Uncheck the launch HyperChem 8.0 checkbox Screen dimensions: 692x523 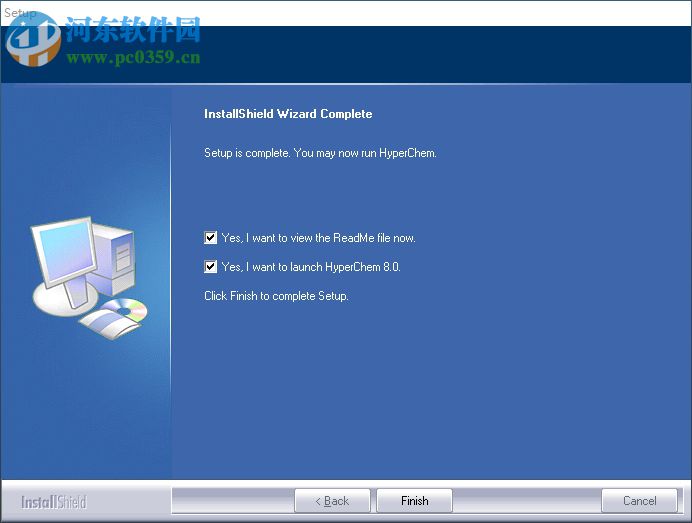(211, 267)
